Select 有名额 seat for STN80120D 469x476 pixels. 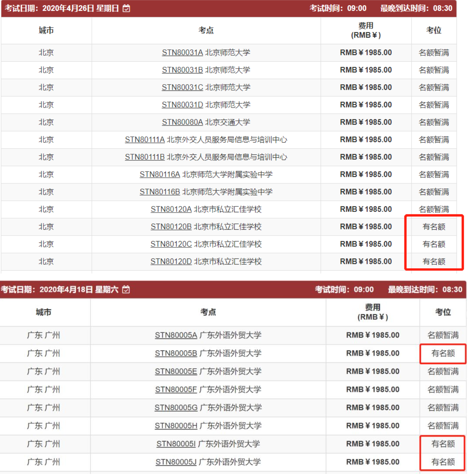[434, 262]
